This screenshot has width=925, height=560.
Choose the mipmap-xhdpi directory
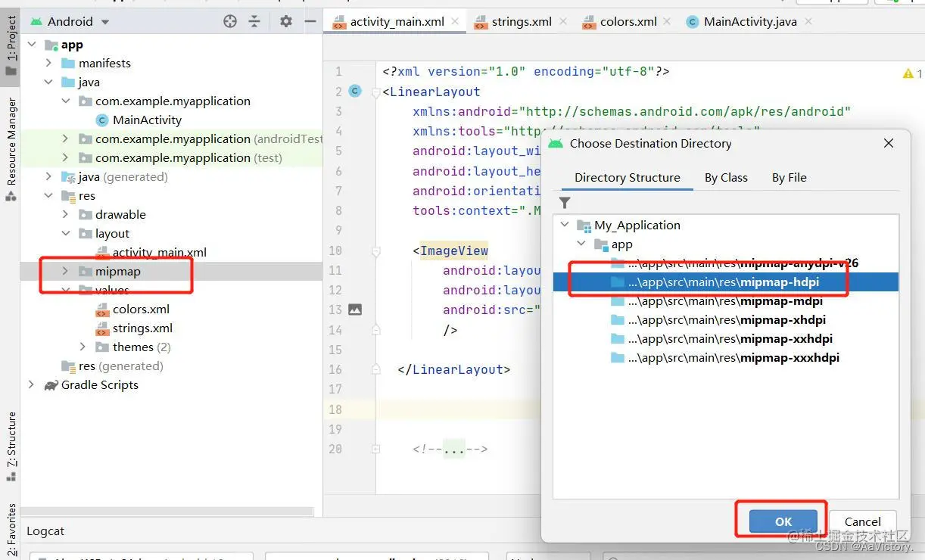(x=718, y=320)
